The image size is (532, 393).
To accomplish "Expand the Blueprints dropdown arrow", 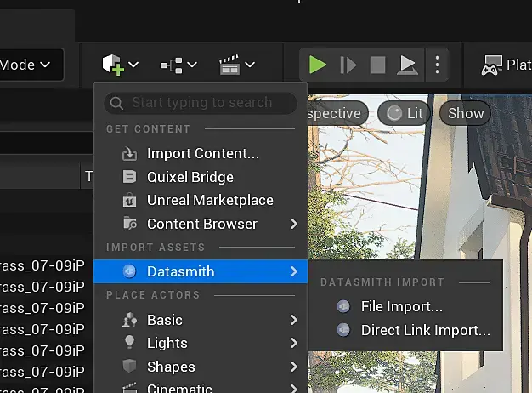I will coord(192,65).
